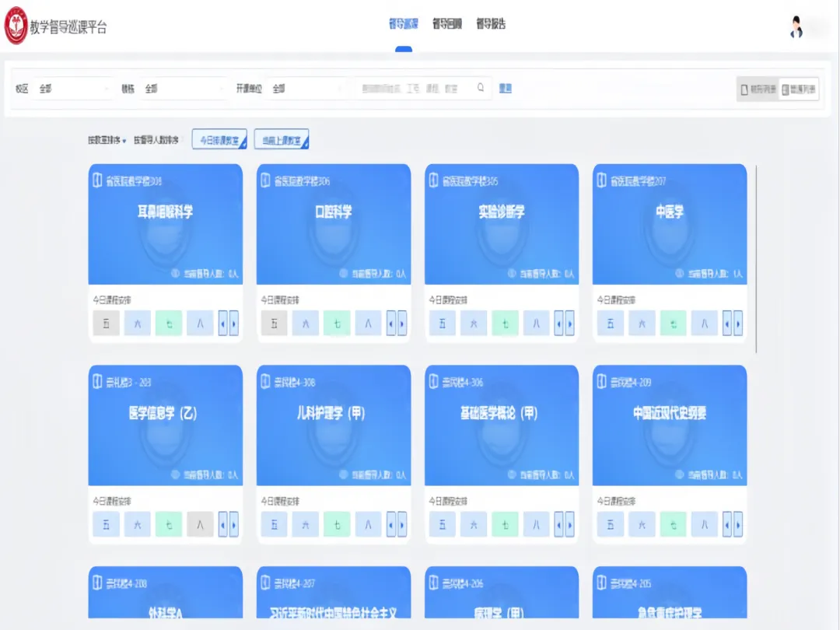Click next arrow on 口腔科学 schedule
The height and width of the screenshot is (630, 840).
(402, 323)
